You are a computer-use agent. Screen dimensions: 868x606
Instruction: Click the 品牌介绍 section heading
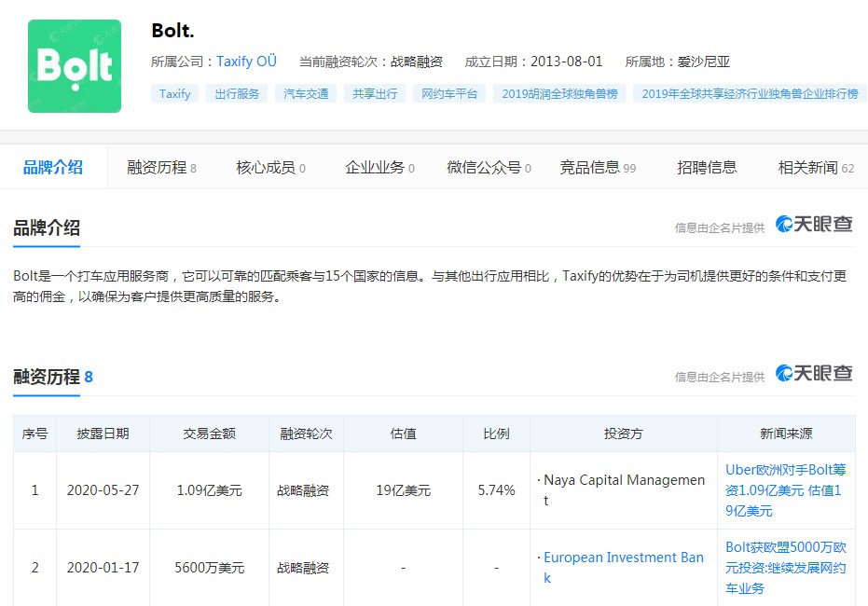click(47, 227)
